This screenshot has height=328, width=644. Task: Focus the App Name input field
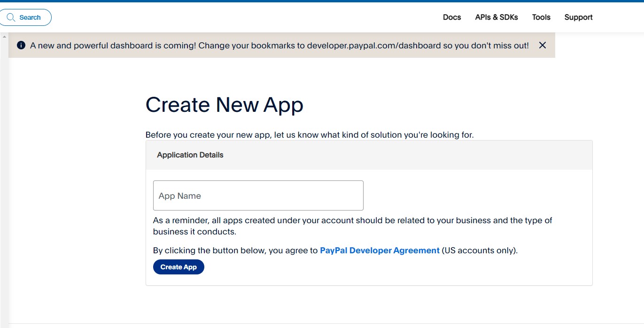tap(258, 195)
